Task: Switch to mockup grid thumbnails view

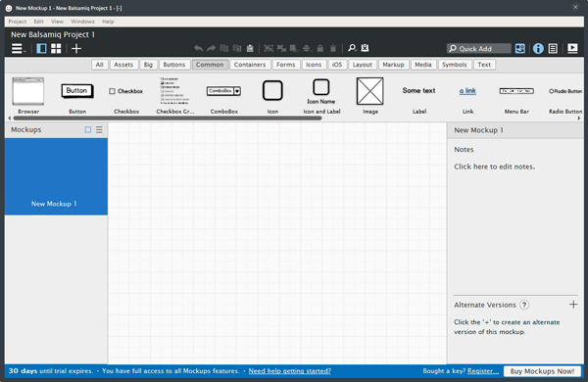Action: [x=56, y=48]
